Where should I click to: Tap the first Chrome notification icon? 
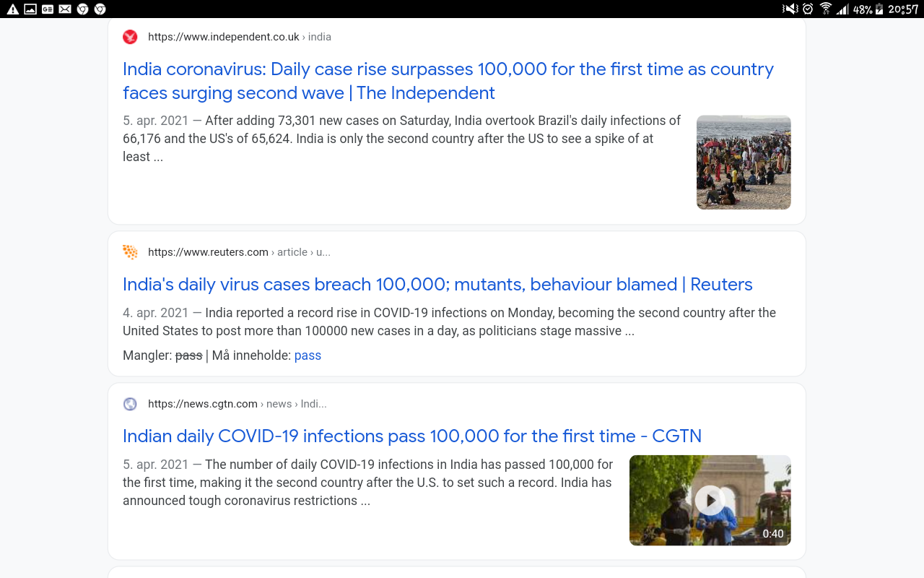tap(82, 9)
